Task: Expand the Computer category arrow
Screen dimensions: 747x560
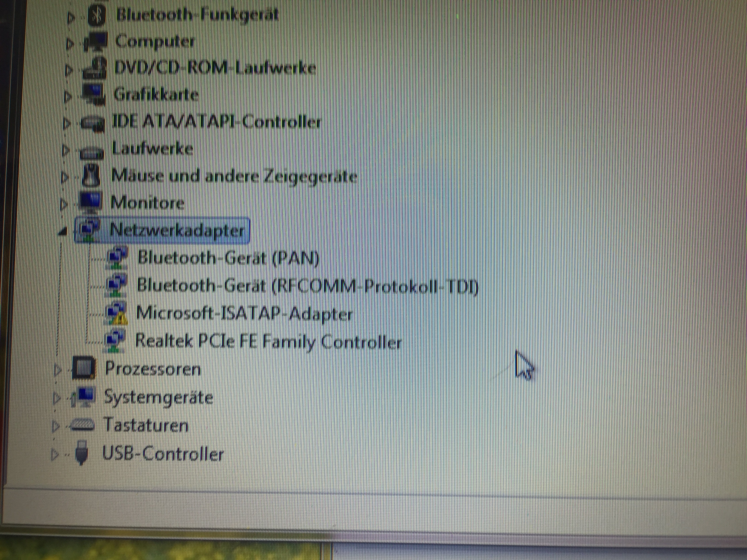Action: [x=70, y=43]
